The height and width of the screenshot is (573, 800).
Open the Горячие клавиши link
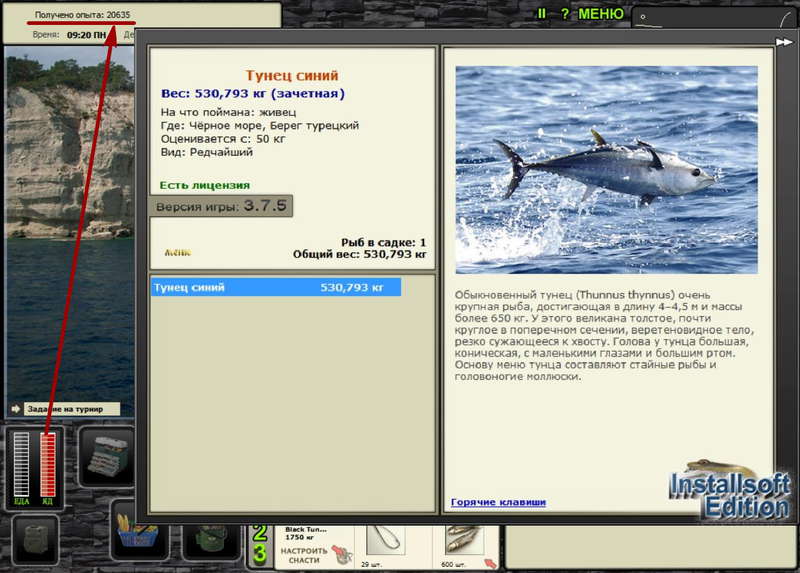498,502
